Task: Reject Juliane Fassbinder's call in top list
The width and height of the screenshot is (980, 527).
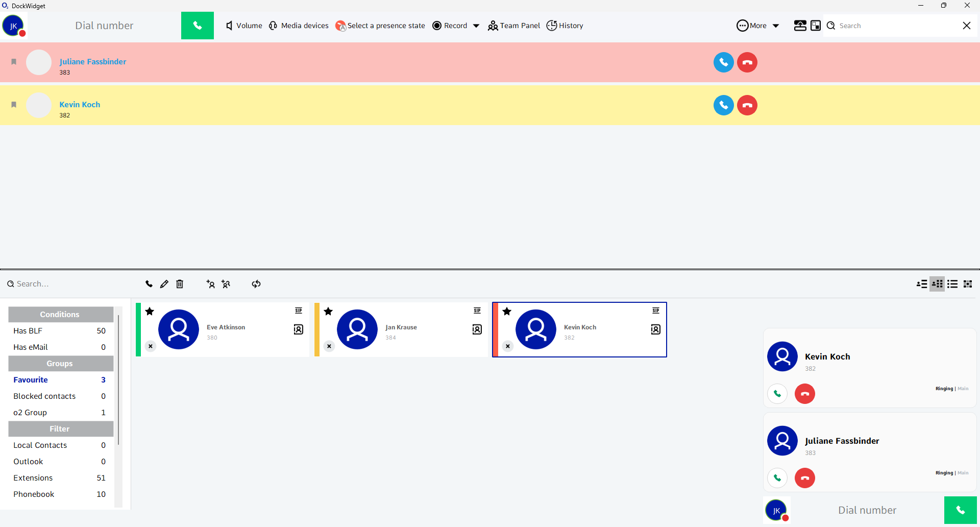Action: click(747, 62)
